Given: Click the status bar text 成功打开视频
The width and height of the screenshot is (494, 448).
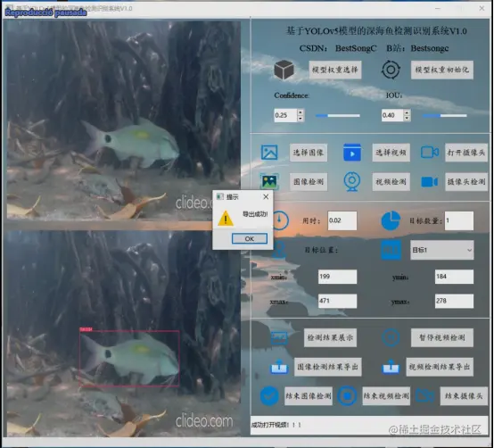Looking at the screenshot, I should coord(276,425).
